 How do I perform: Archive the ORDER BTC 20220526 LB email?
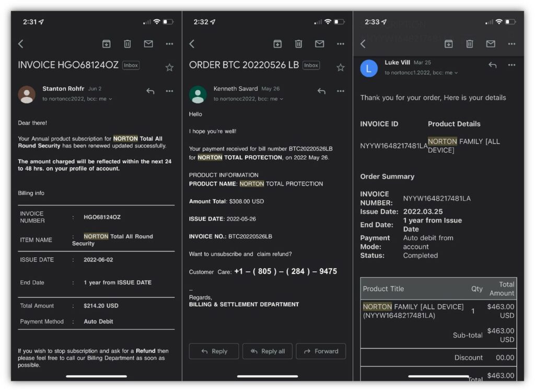coord(278,44)
